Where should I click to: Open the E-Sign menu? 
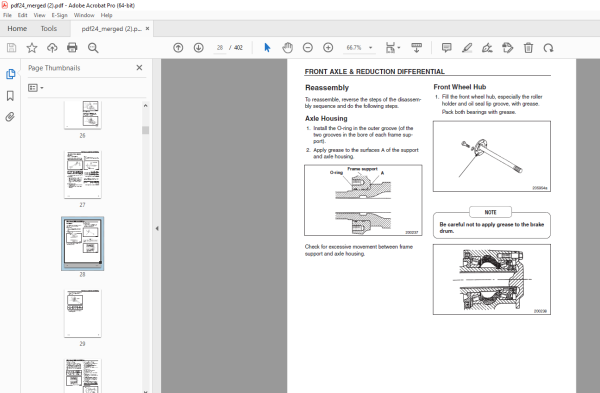pyautogui.click(x=59, y=15)
